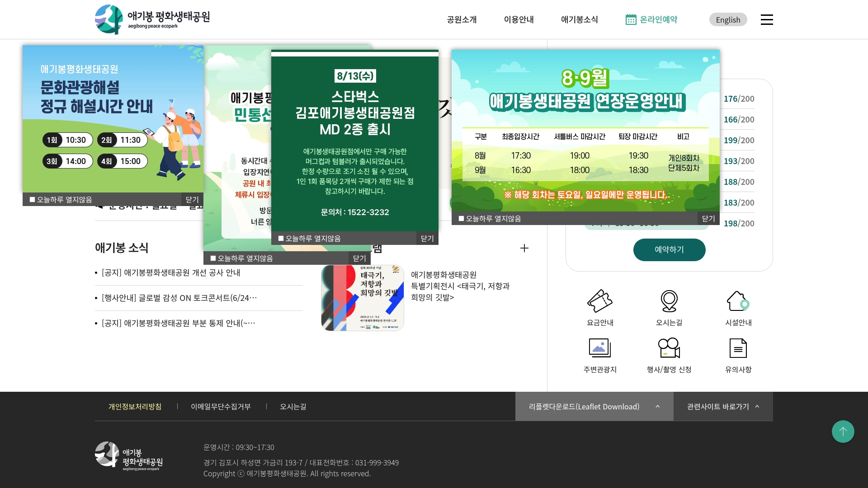The width and height of the screenshot is (868, 488).
Task: Open the 이용안내 menu
Action: pos(519,19)
